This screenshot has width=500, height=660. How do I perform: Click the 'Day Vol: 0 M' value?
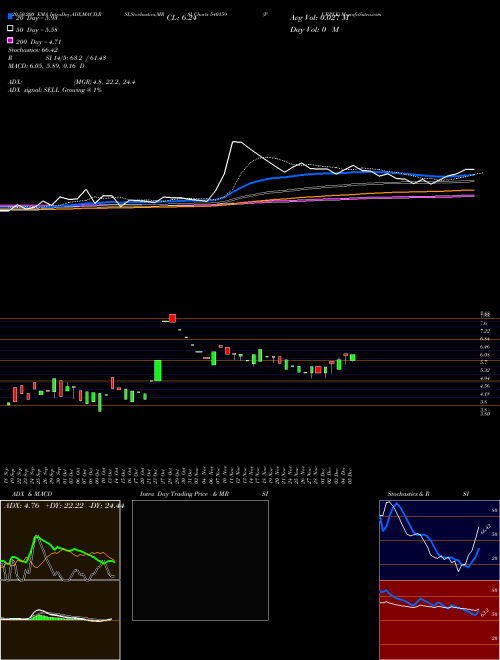[x=314, y=30]
